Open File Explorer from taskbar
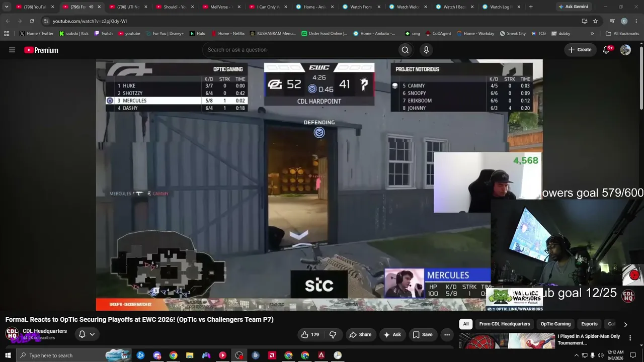The image size is (644, 362). (190, 355)
